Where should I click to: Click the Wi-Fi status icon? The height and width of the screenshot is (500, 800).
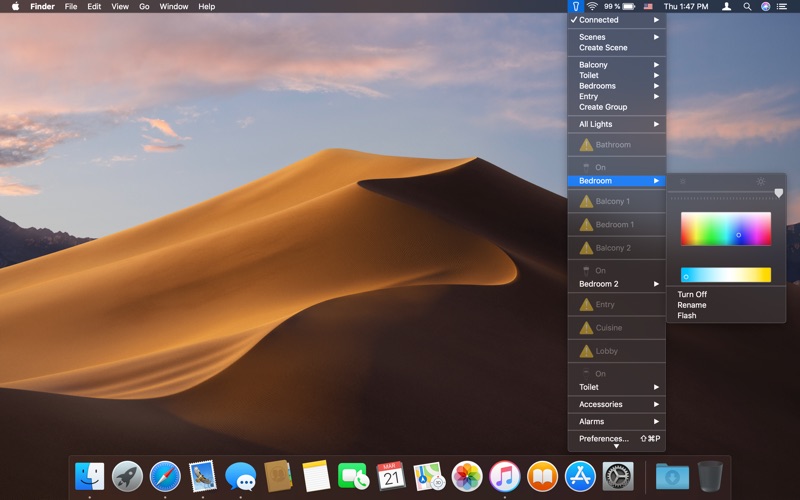coord(592,6)
